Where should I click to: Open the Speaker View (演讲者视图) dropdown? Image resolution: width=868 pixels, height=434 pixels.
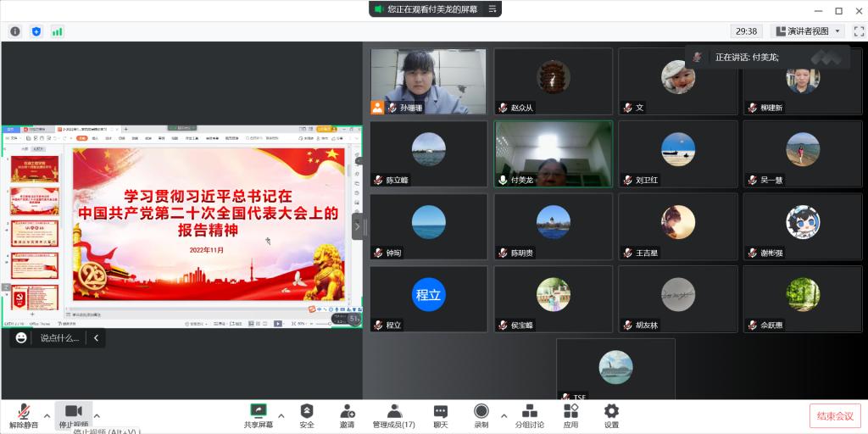coord(808,31)
